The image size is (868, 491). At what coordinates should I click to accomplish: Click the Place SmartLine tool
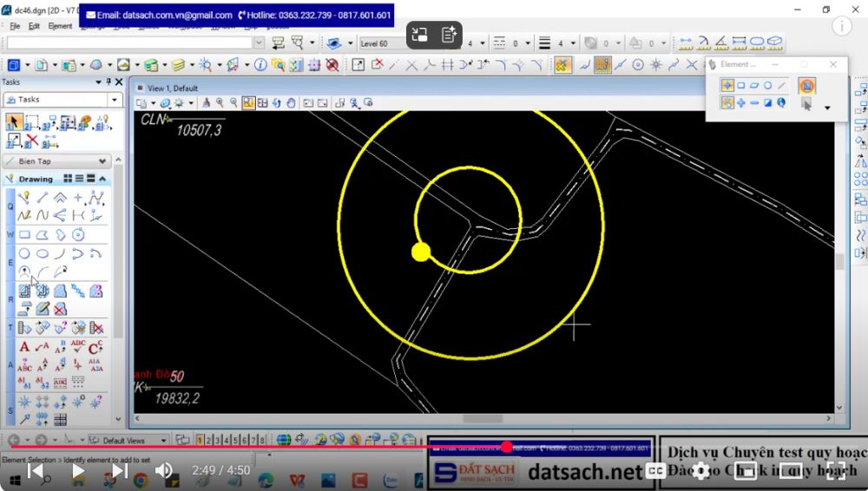[x=24, y=197]
